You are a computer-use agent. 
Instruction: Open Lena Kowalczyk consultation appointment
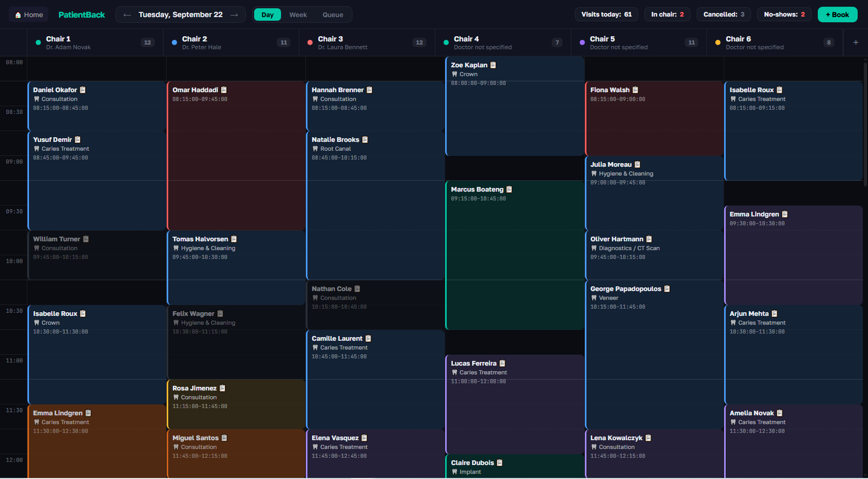click(x=654, y=454)
